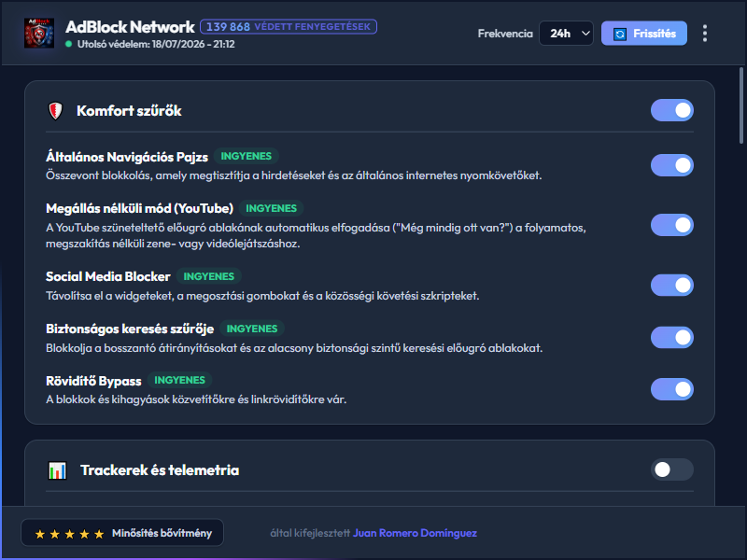Click the five-star rating icons
The width and height of the screenshot is (747, 560).
click(x=69, y=534)
